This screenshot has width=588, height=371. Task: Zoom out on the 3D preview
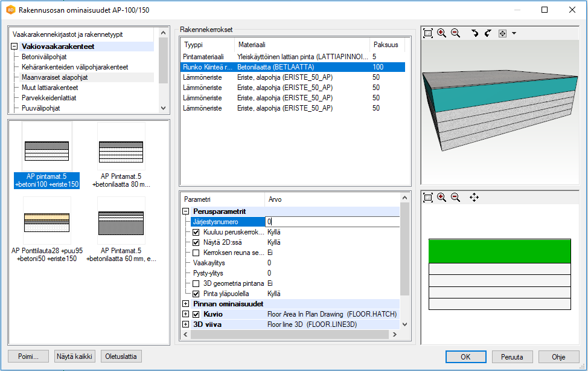pos(456,33)
